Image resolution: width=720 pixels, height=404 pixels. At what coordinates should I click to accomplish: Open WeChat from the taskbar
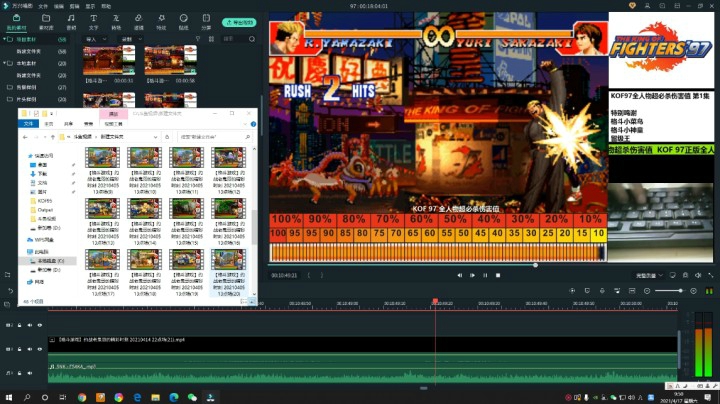pos(192,397)
